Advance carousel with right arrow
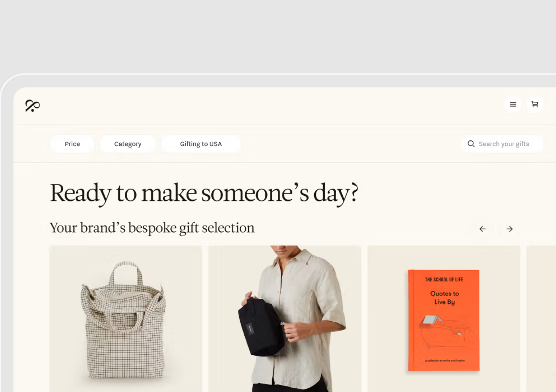 (x=509, y=229)
